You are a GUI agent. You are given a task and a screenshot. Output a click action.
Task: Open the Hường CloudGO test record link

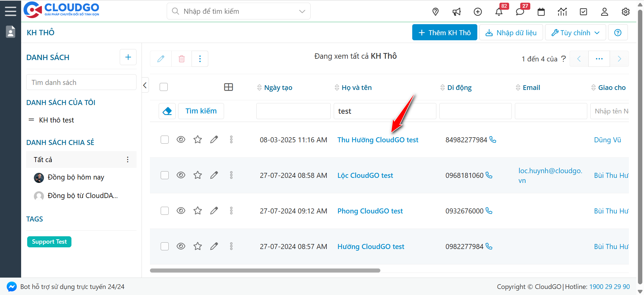click(x=371, y=247)
